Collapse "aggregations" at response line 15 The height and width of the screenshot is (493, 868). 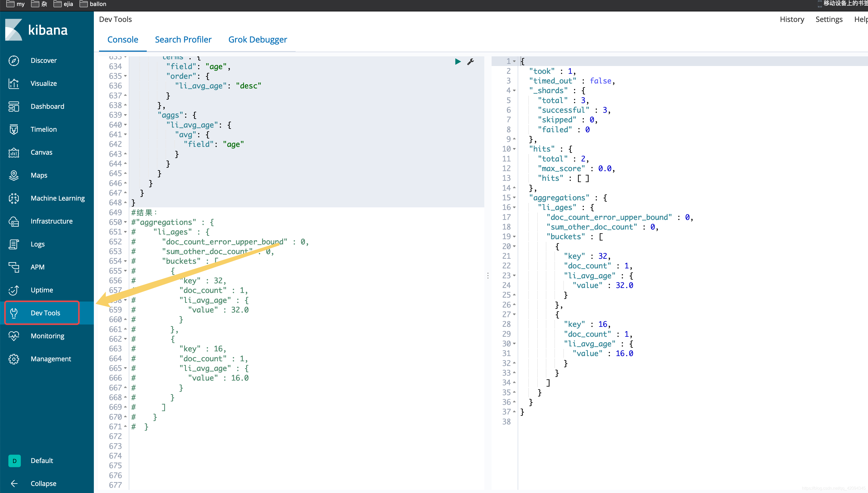click(514, 198)
